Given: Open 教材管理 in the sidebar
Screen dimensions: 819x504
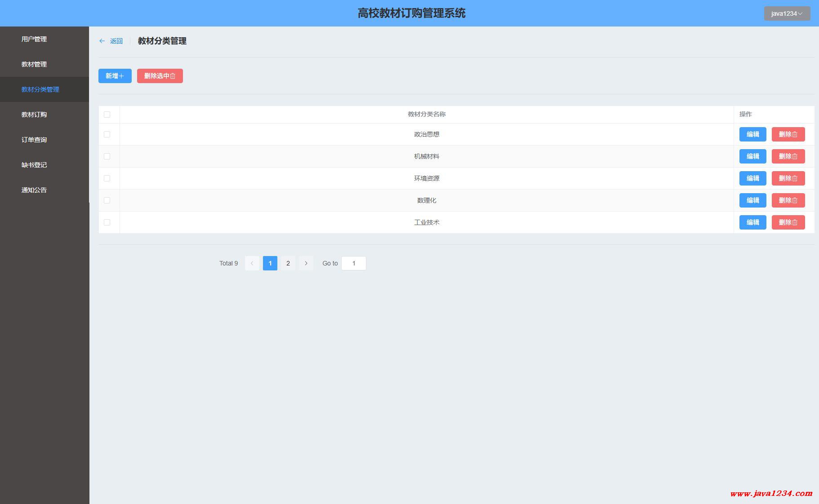Looking at the screenshot, I should click(x=34, y=64).
